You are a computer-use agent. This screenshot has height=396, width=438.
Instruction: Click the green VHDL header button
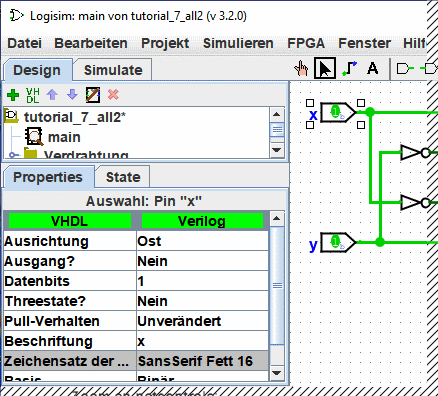[x=70, y=221]
